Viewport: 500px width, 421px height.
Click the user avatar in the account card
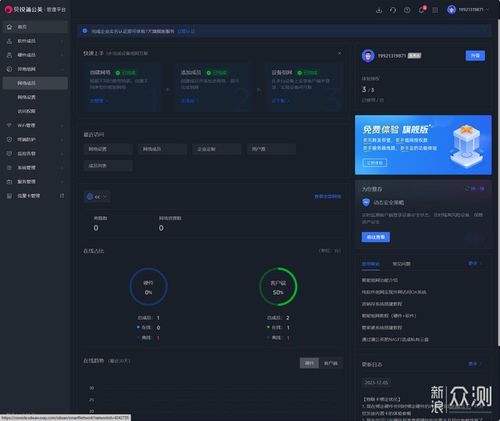(368, 56)
